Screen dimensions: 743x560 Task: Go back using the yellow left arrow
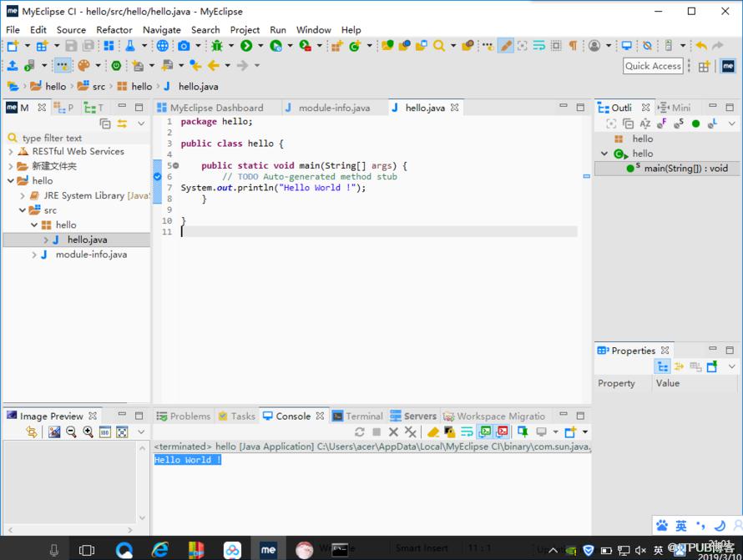(213, 65)
